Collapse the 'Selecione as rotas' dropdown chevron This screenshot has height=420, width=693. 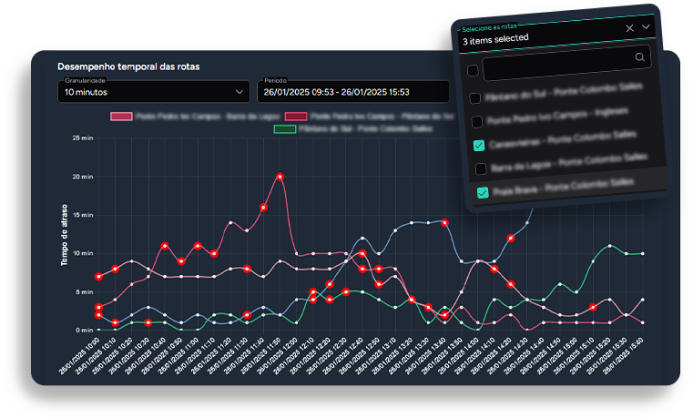tap(646, 27)
